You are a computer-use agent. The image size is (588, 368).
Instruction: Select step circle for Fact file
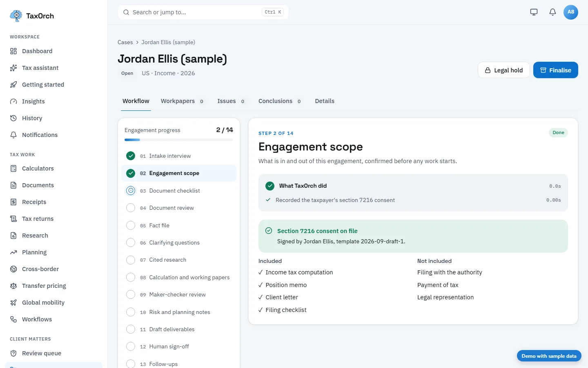(x=131, y=225)
